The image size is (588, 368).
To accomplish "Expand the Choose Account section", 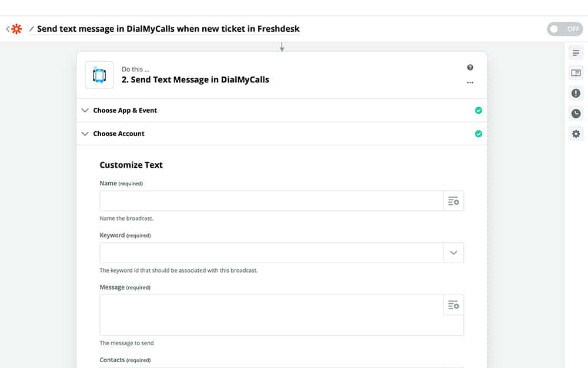I will coord(118,134).
